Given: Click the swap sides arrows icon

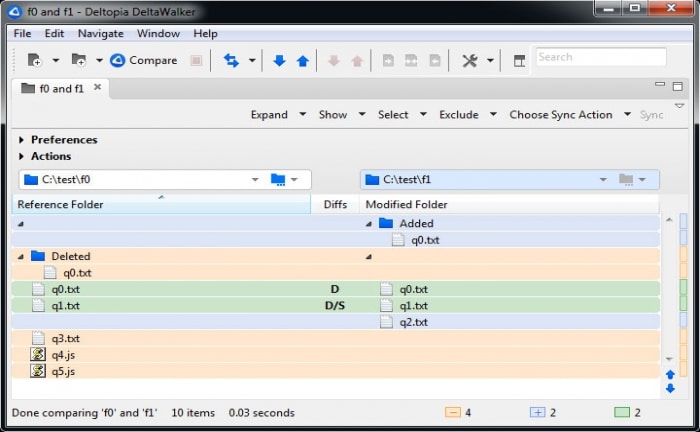Looking at the screenshot, I should 231,60.
